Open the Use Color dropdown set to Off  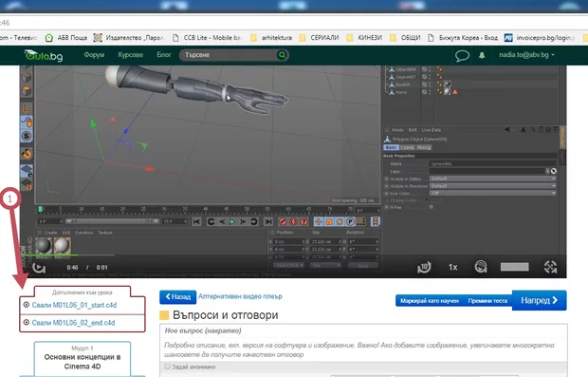point(492,193)
